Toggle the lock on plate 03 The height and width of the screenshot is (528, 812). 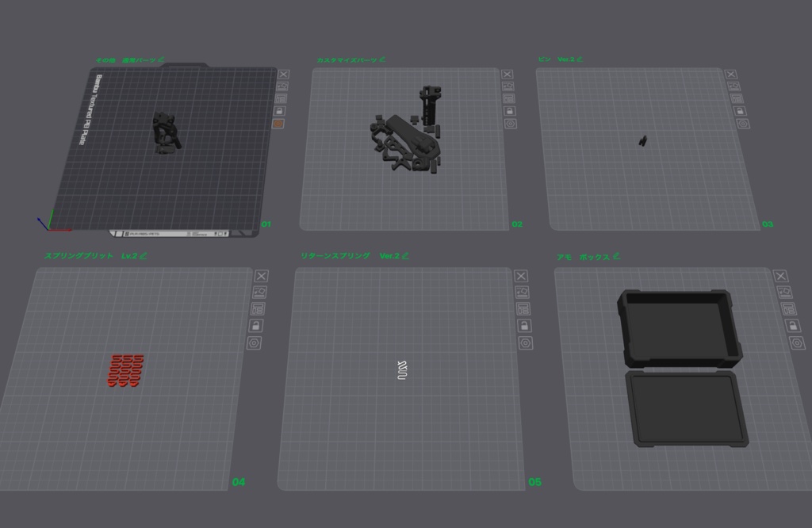[x=740, y=111]
